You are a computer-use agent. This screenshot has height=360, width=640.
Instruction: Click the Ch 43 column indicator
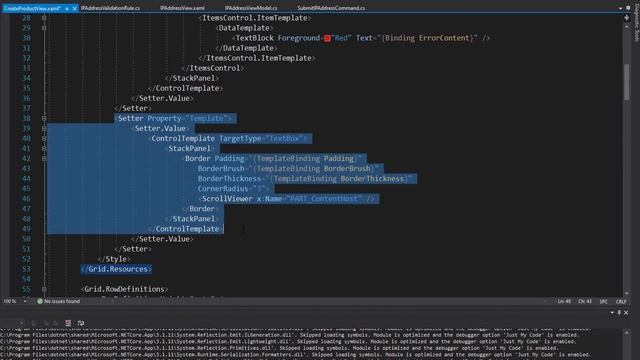click(x=585, y=301)
